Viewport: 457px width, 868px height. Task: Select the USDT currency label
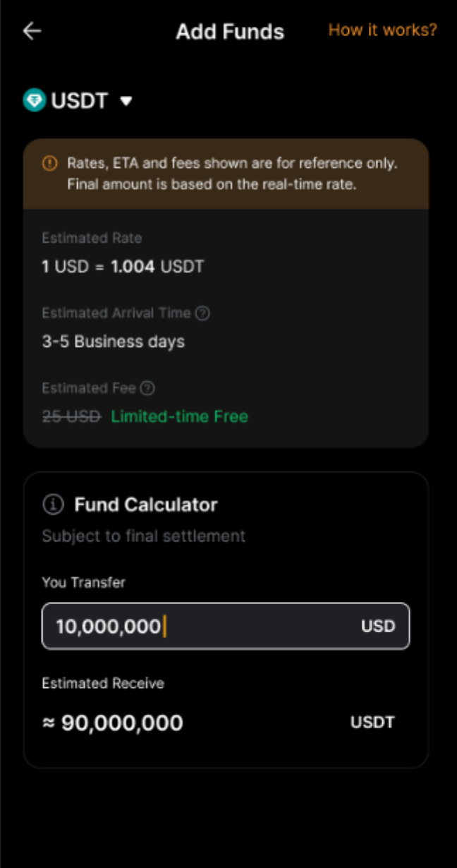click(79, 101)
